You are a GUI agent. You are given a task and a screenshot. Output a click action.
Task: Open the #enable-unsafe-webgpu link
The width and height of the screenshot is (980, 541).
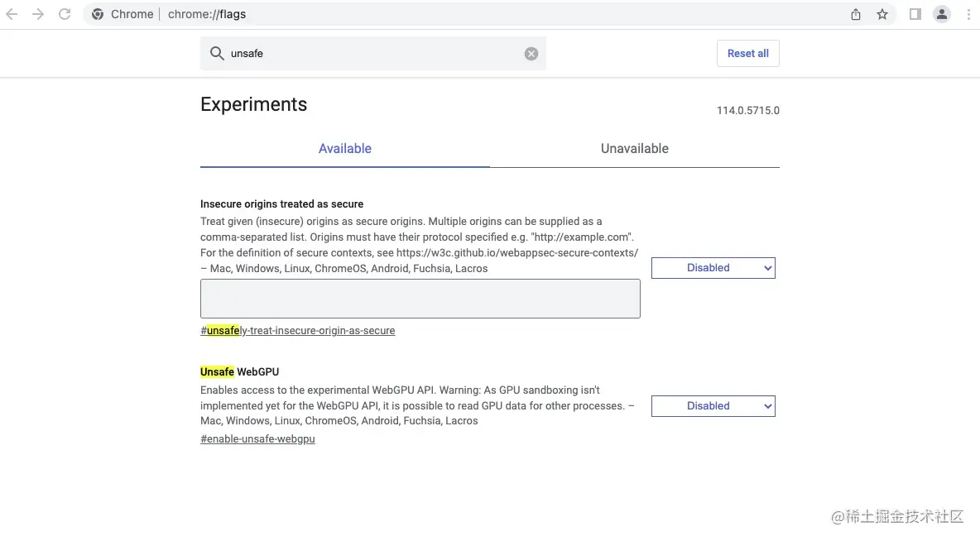coord(257,439)
